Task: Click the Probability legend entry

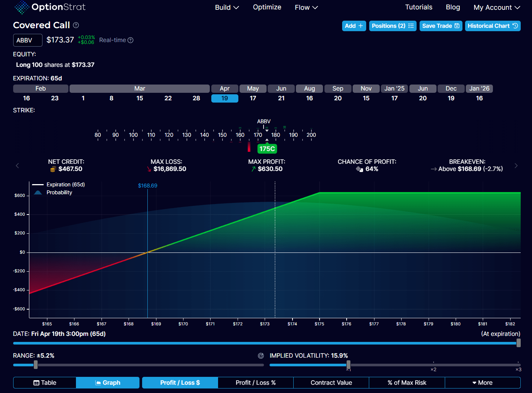Action: [x=53, y=192]
